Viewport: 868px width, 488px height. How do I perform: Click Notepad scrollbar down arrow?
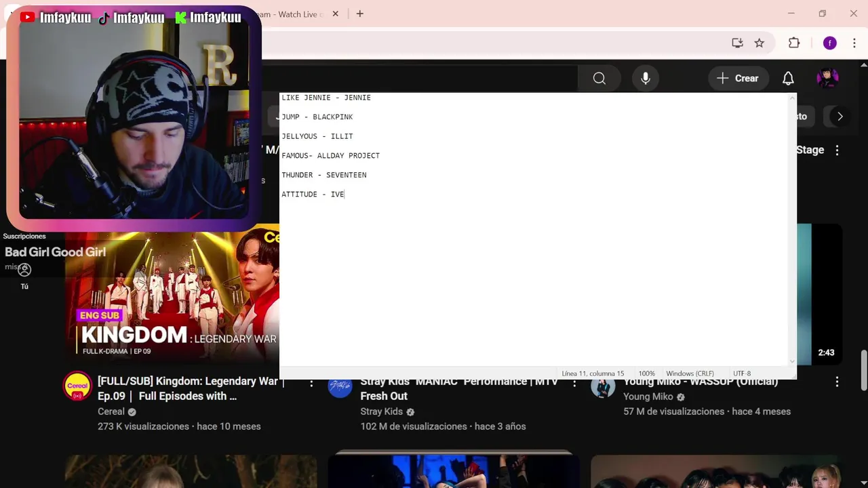[x=792, y=362]
